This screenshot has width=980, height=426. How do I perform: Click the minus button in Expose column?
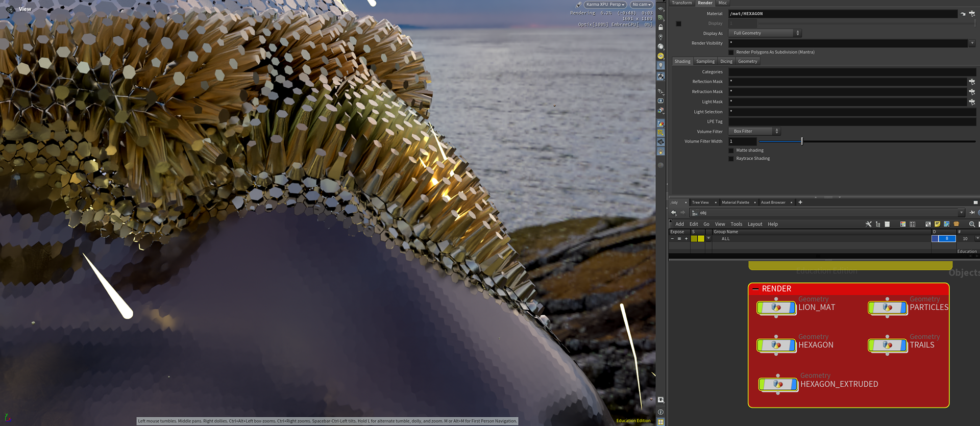pos(672,239)
